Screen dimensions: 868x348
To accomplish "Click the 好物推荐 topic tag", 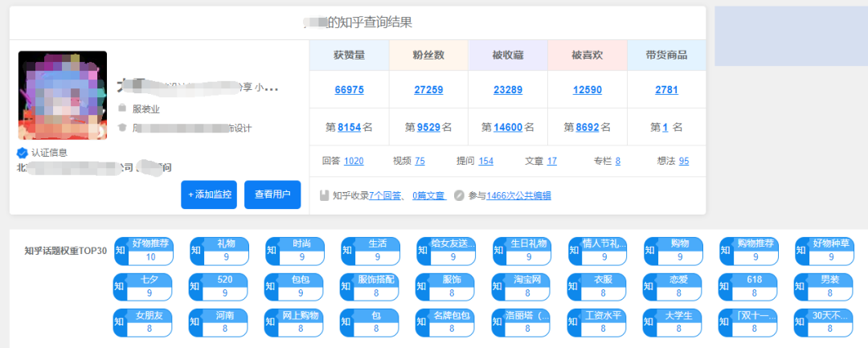I will 143,252.
